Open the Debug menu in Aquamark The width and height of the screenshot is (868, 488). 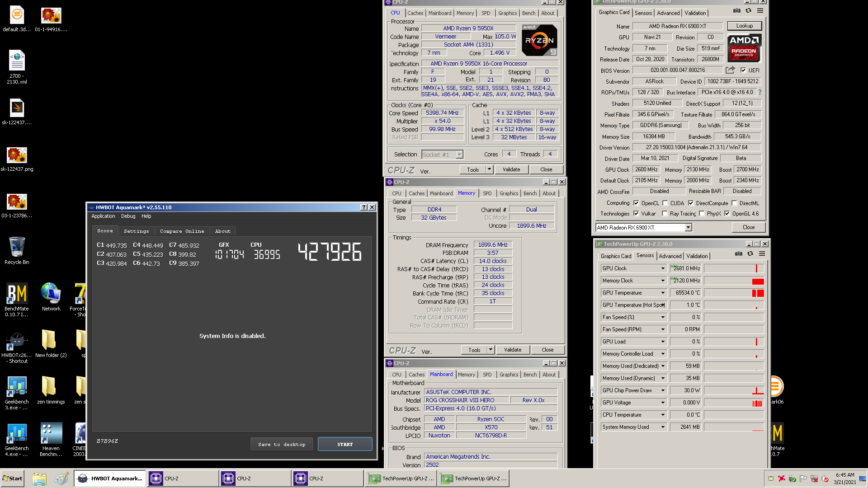(128, 216)
